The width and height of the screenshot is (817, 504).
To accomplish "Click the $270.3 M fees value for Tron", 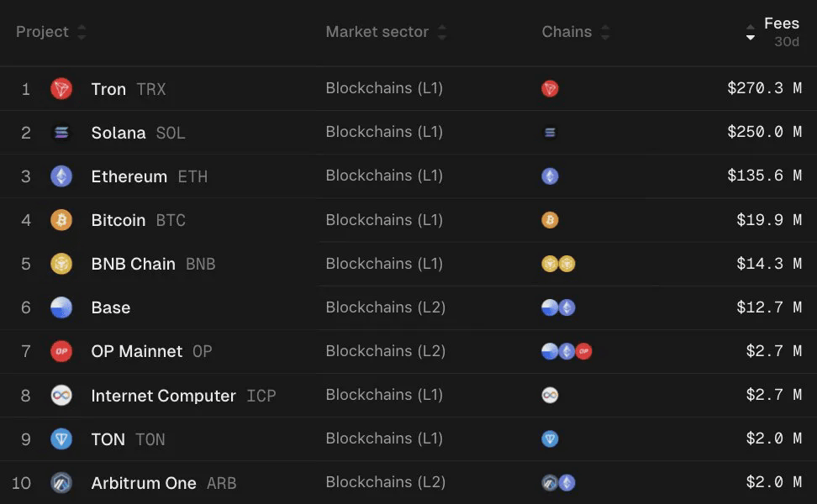I will (x=763, y=89).
